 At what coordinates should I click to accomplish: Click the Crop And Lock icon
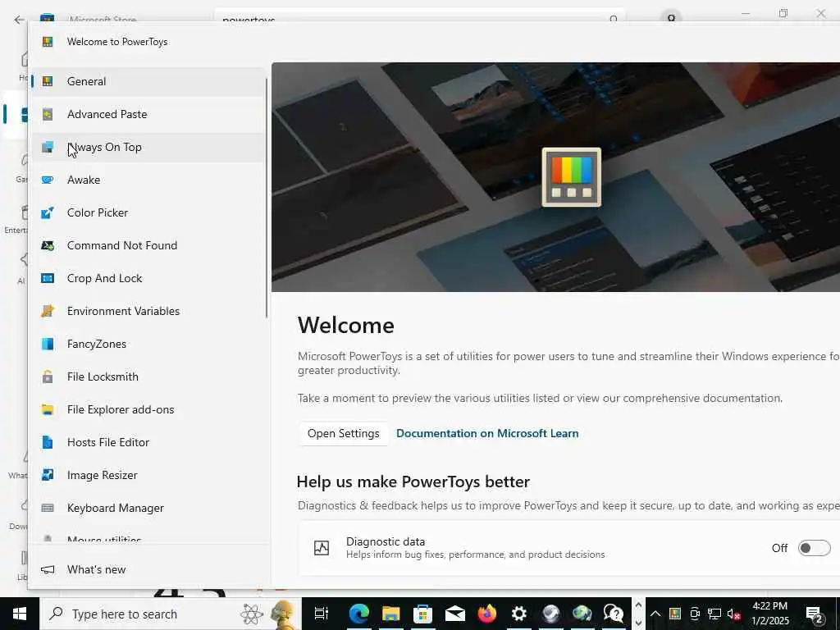(x=48, y=278)
